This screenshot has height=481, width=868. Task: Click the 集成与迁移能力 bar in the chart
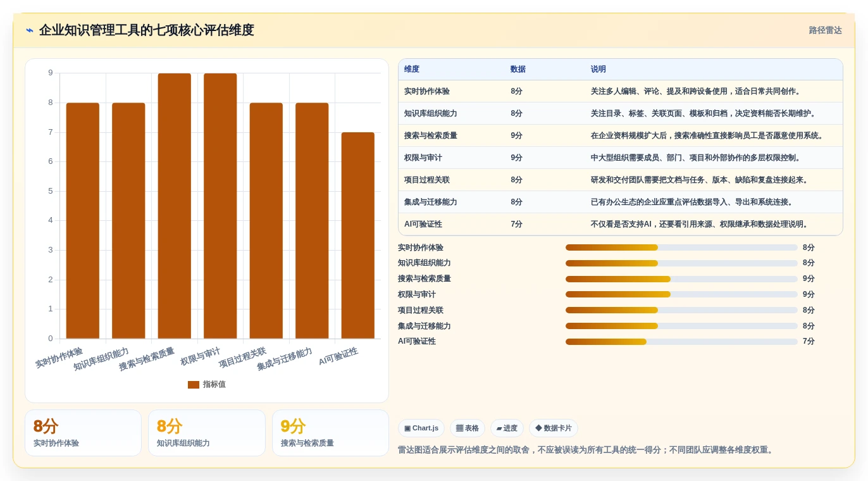312,221
